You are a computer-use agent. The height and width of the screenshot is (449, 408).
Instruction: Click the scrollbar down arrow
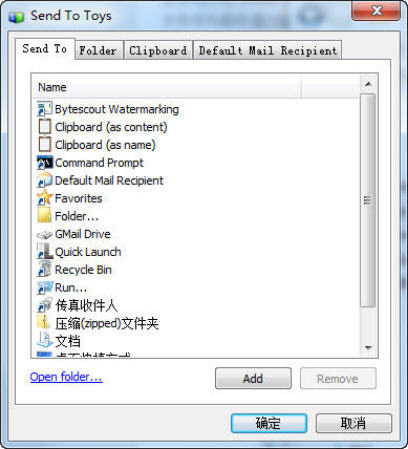point(368,348)
